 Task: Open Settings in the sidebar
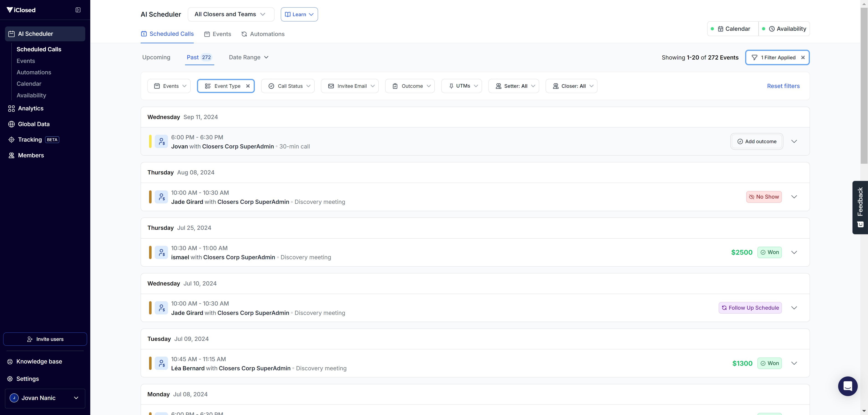point(28,379)
